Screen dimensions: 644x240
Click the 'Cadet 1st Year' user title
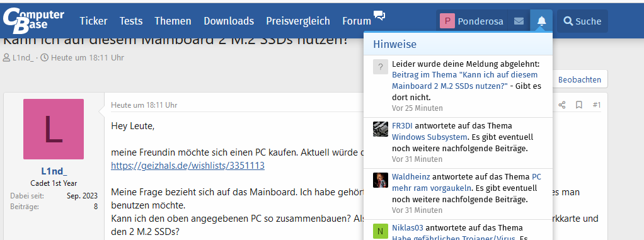[x=54, y=183]
